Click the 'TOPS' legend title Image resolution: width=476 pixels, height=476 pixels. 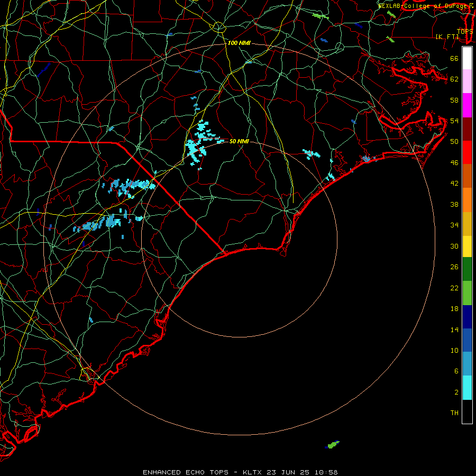pyautogui.click(x=465, y=32)
